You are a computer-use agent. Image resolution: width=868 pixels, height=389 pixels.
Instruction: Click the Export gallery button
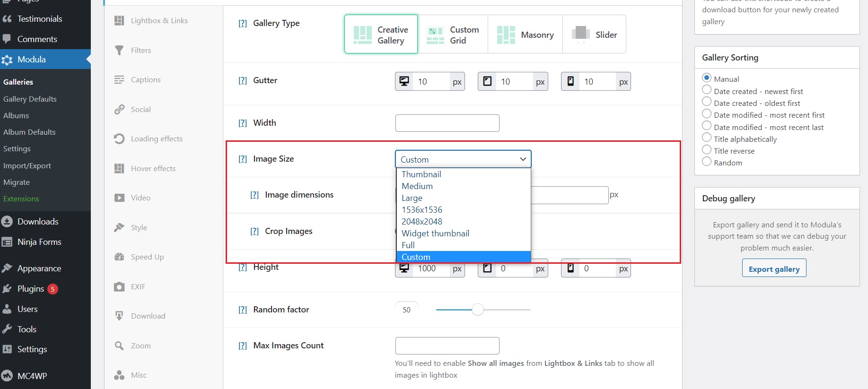[x=774, y=268]
